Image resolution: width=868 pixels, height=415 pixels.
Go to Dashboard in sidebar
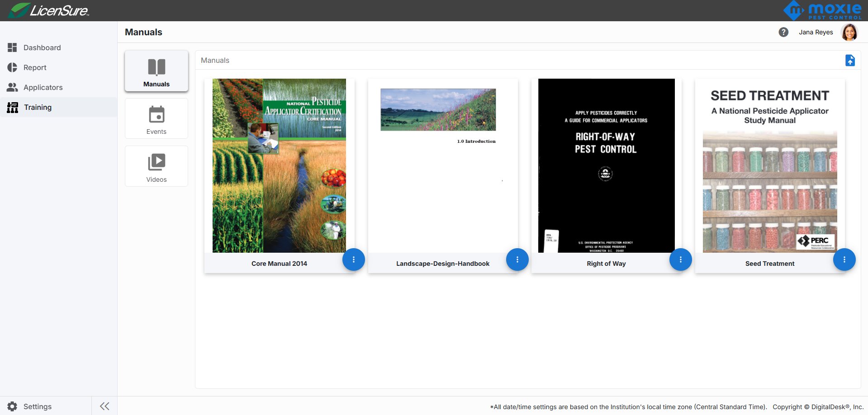pyautogui.click(x=42, y=47)
